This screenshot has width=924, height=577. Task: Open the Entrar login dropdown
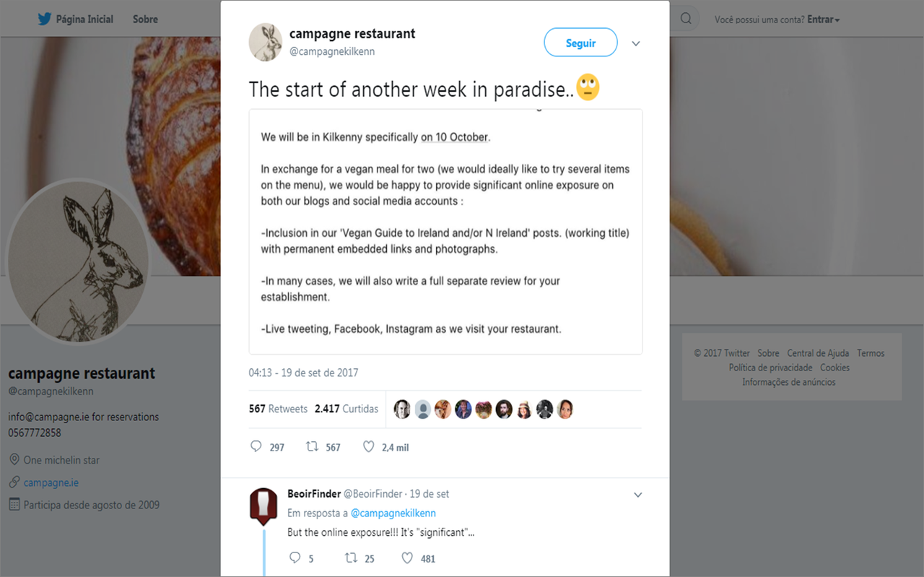823,19
